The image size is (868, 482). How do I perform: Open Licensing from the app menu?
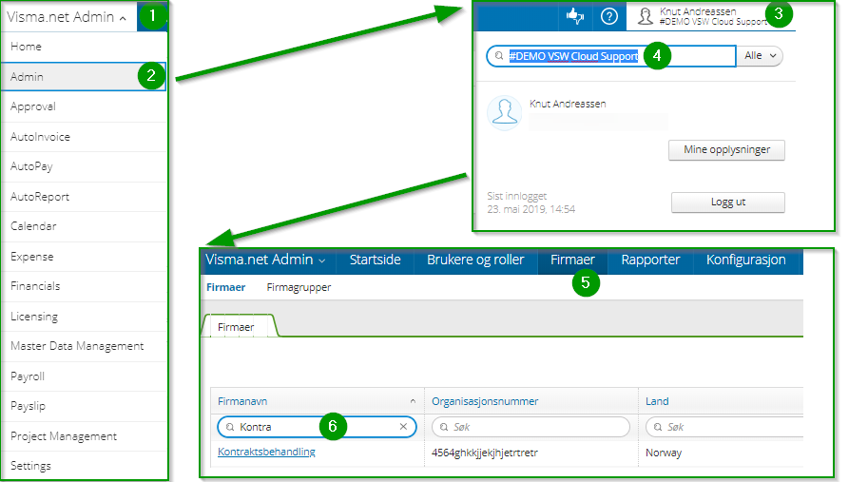[x=85, y=316]
